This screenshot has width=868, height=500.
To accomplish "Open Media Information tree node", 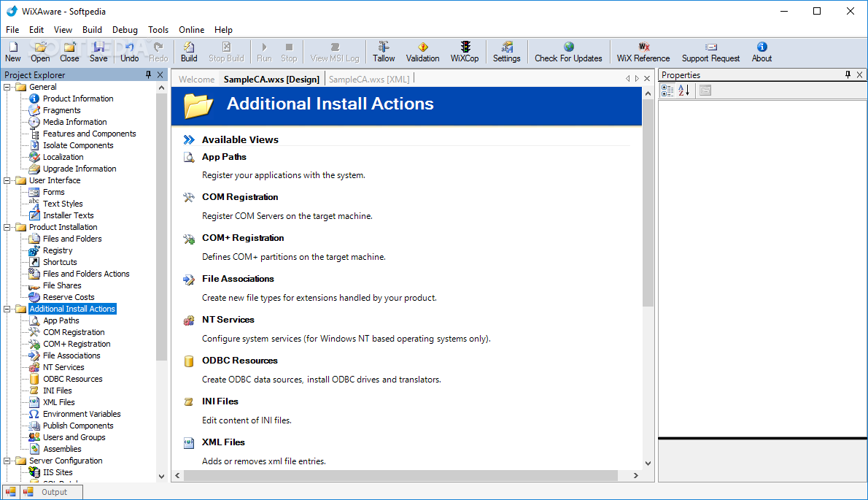I will tap(74, 122).
